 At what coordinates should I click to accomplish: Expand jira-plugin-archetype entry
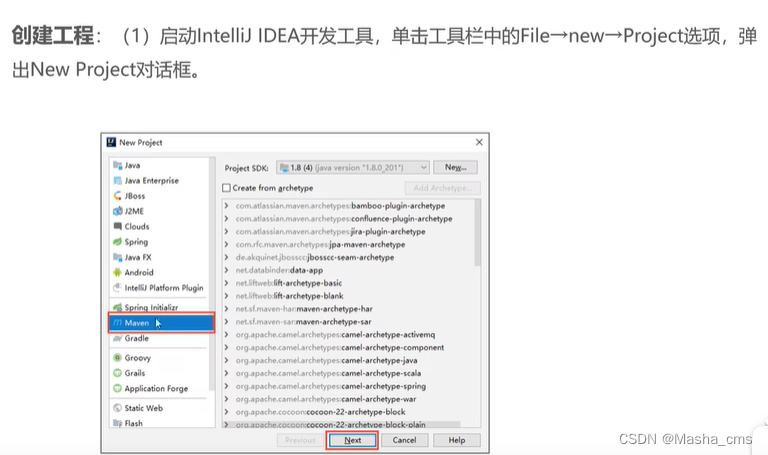coord(226,231)
